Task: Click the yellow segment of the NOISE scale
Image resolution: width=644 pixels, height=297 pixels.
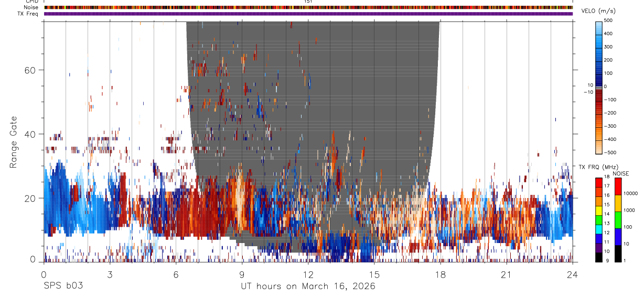Action: point(618,203)
